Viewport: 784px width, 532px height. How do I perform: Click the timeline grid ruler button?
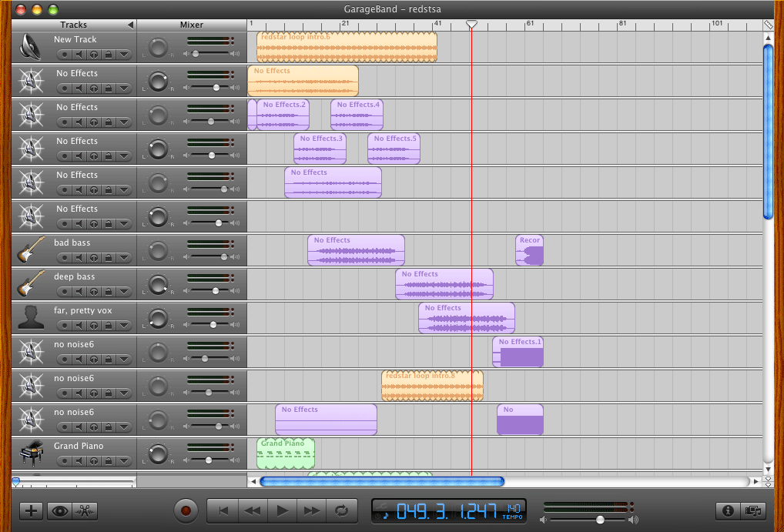[769, 25]
